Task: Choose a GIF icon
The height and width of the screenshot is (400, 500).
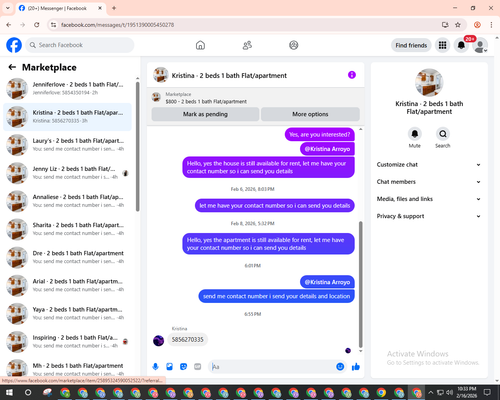Action: [x=198, y=367]
